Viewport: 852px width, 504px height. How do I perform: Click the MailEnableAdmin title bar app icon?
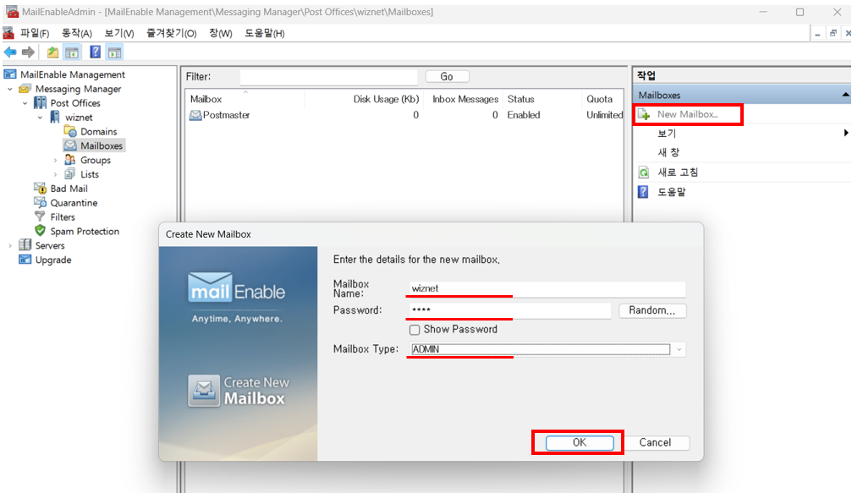pyautogui.click(x=12, y=11)
